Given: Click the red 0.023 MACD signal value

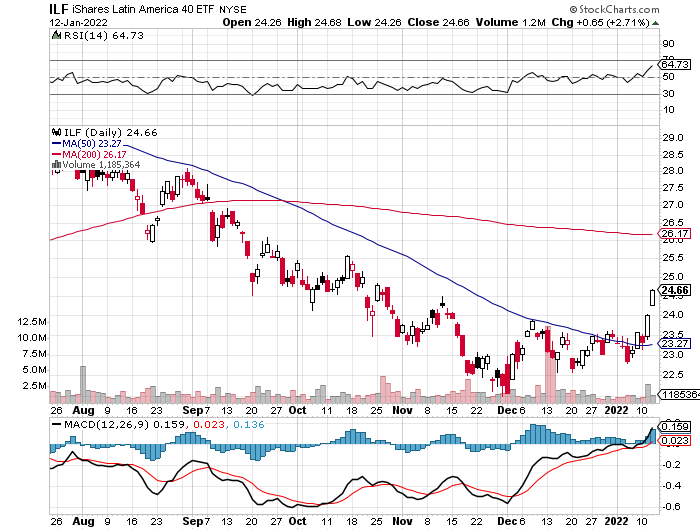Looking at the screenshot, I should click(207, 424).
